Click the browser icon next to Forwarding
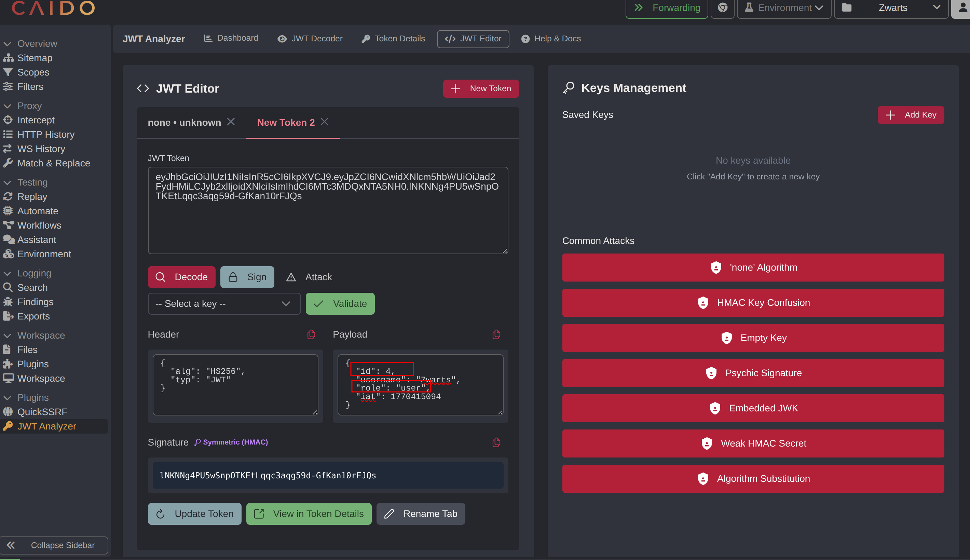This screenshot has width=970, height=560. click(x=722, y=8)
